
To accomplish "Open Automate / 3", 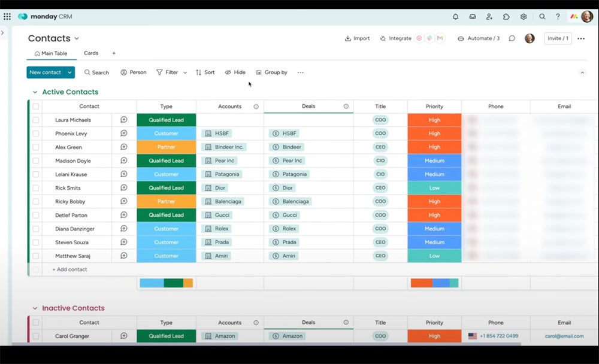I will point(479,38).
